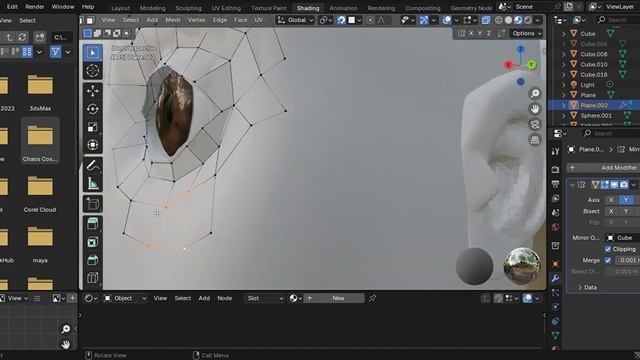Select the Loop Cut tool

(x=93, y=278)
